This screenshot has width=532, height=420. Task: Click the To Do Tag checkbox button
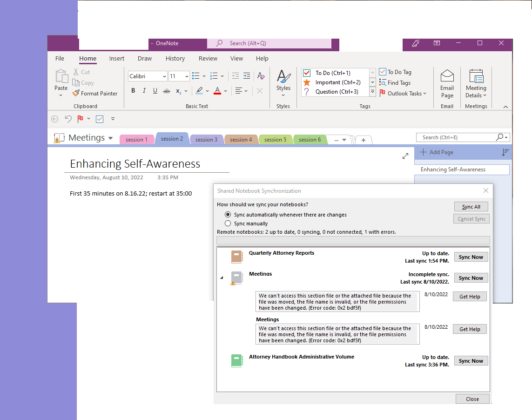[395, 72]
